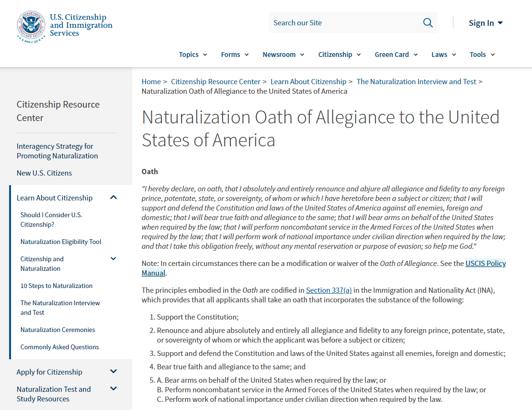Expand Naturalization Test and Study Resources chevron
The height and width of the screenshot is (410, 532).
[x=113, y=388]
